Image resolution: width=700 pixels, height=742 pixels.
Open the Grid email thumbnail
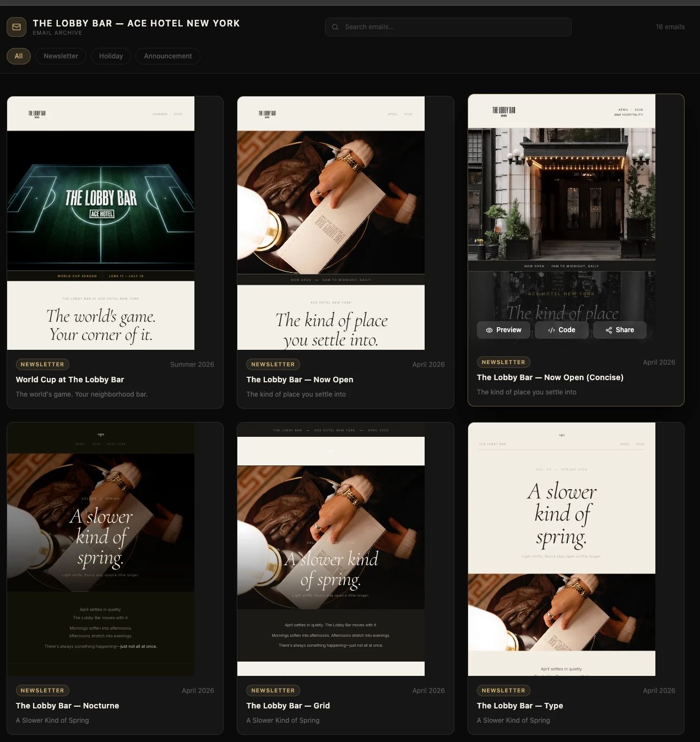pyautogui.click(x=331, y=549)
